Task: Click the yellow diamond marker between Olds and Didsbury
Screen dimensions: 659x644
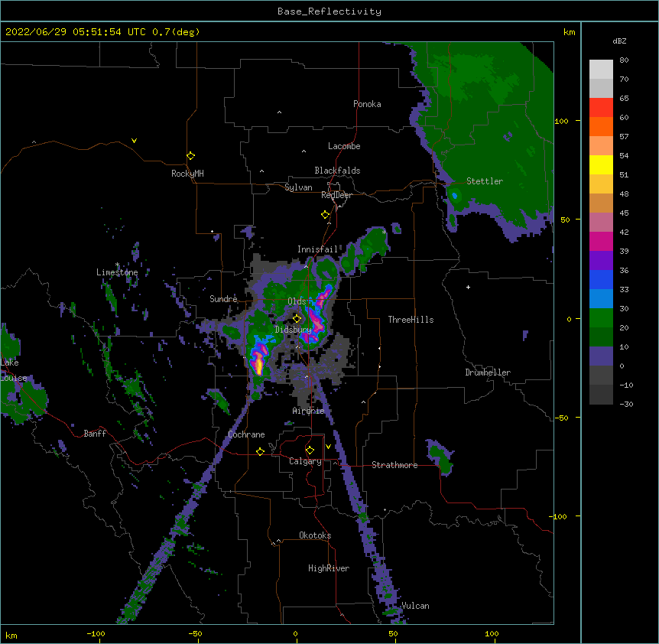Action: coord(297,318)
